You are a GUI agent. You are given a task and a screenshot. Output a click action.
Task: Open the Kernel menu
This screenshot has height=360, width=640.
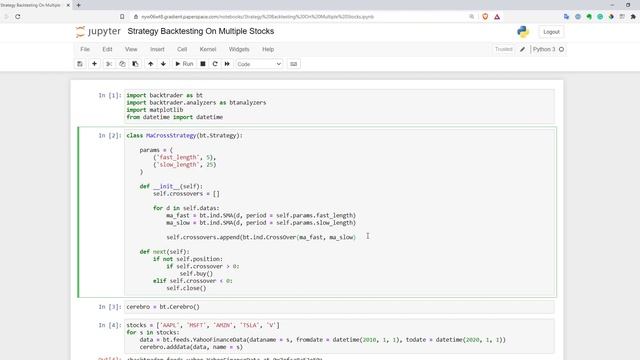tap(208, 49)
